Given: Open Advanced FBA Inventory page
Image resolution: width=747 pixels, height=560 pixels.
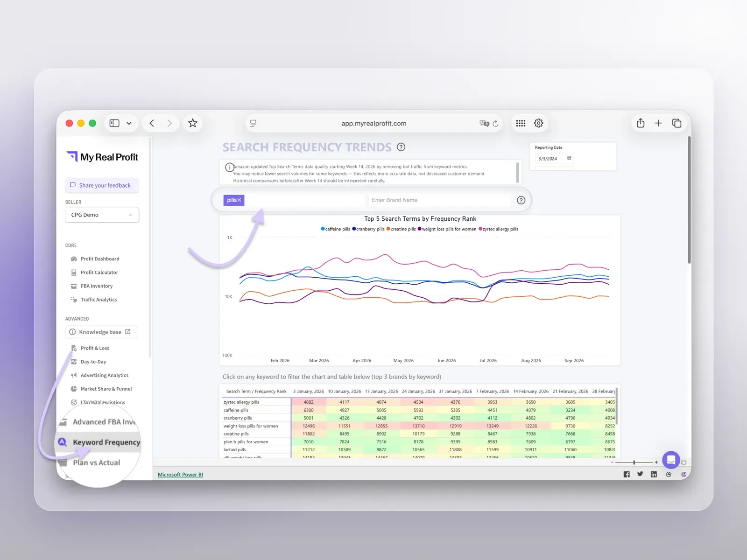Looking at the screenshot, I should coord(104,422).
